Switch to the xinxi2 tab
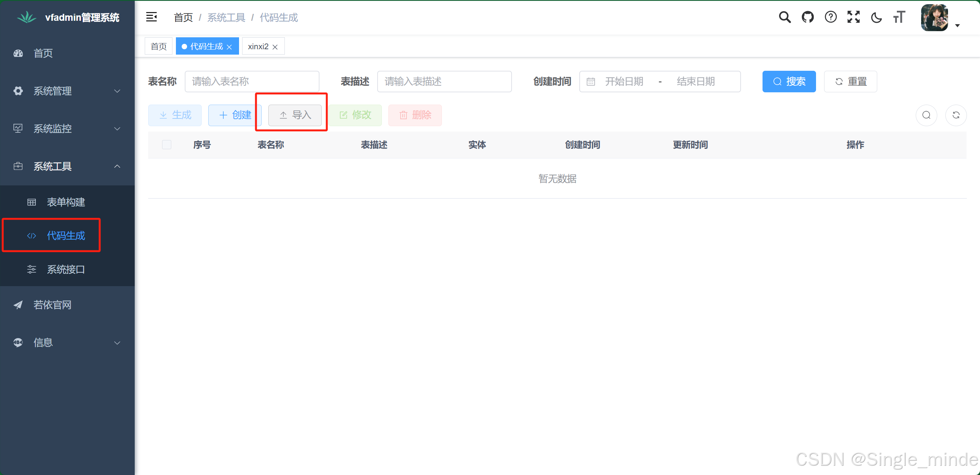Screen dimensions: 980x475 coord(258,47)
